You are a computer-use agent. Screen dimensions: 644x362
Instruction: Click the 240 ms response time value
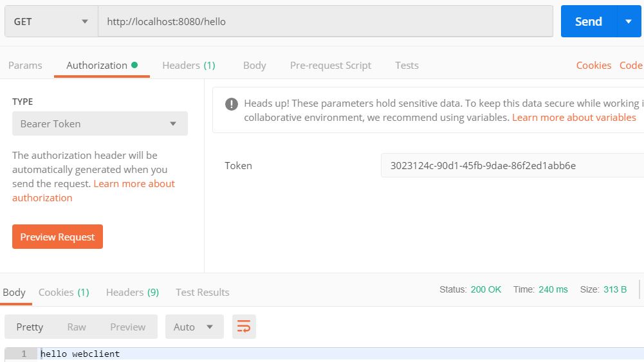pyautogui.click(x=553, y=289)
